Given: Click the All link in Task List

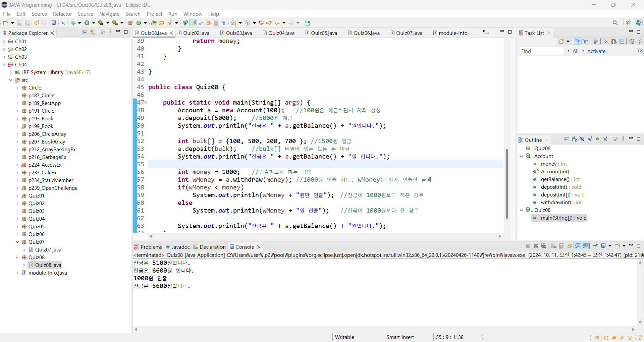Looking at the screenshot, I should [x=576, y=51].
